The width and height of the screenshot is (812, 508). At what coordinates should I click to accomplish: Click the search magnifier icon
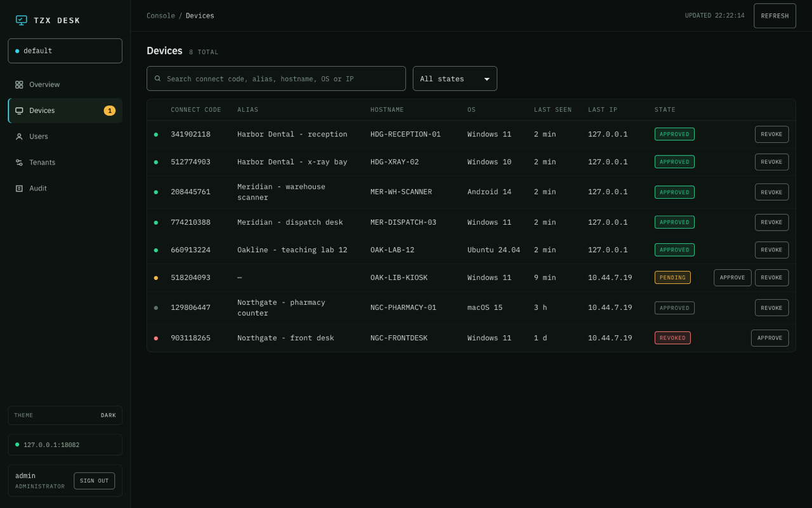click(157, 79)
